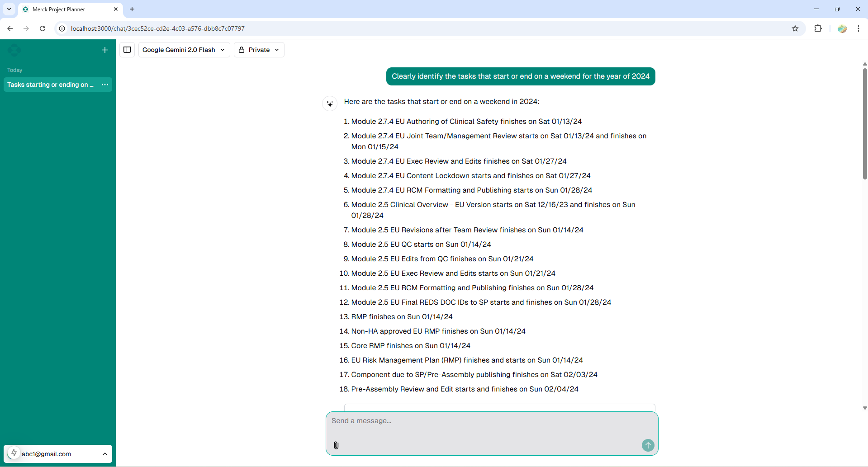Viewport: 868px width, 467px height.
Task: Select the Merck Project Planner tab
Action: (68, 9)
